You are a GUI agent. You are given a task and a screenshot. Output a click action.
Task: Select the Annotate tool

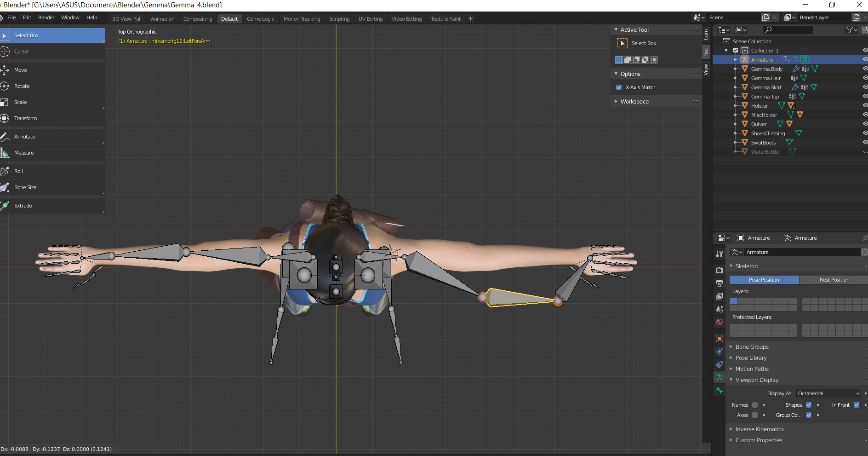24,137
